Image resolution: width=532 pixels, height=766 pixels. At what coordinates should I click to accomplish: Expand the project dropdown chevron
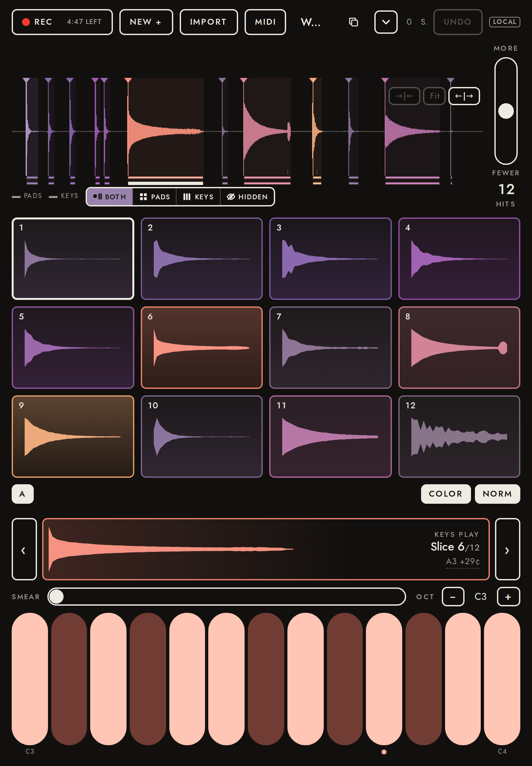click(386, 22)
